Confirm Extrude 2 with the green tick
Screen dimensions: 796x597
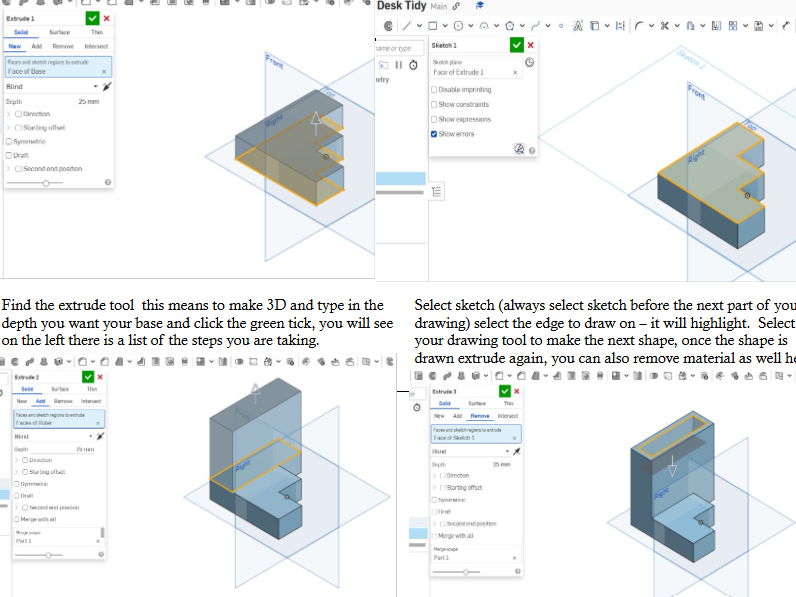[88, 377]
